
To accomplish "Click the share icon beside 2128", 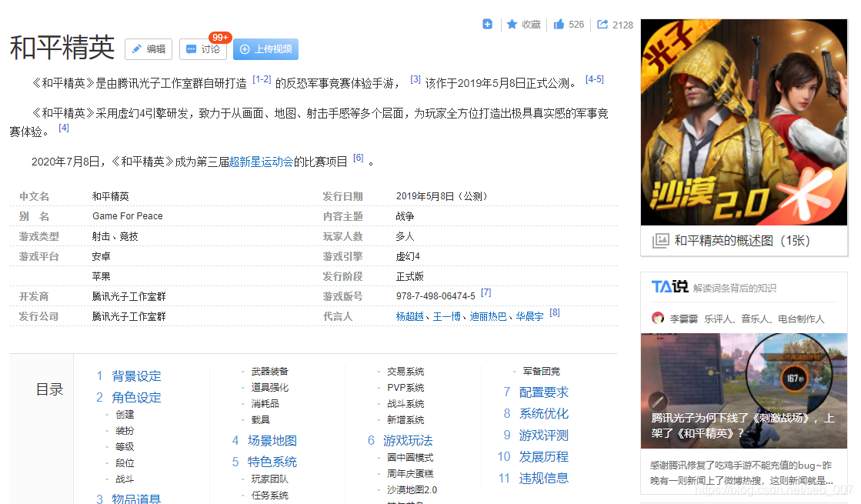I will pos(602,24).
